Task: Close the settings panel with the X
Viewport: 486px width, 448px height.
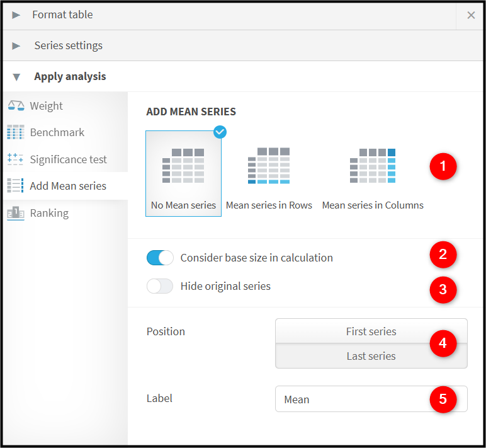Action: [471, 15]
